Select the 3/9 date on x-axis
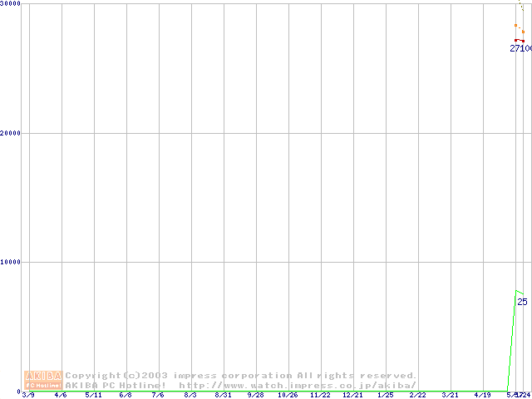 click(x=28, y=395)
